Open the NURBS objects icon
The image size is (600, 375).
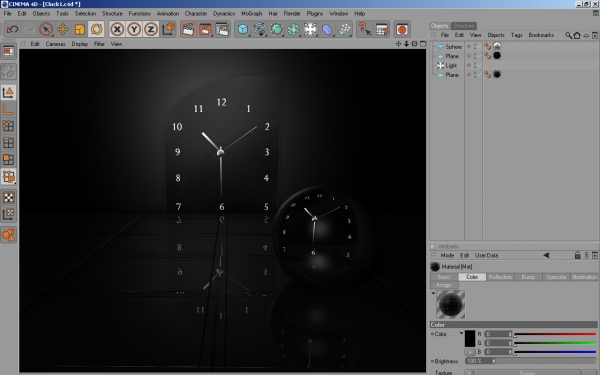click(x=276, y=29)
